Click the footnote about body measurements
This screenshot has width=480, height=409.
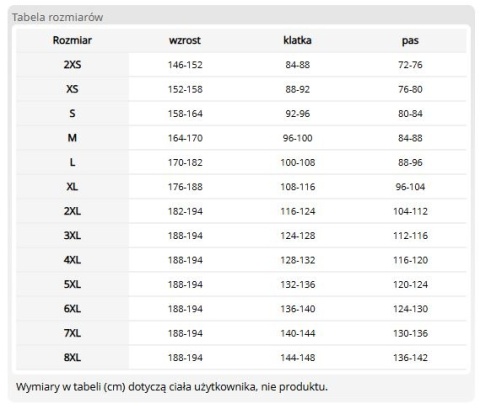click(x=172, y=387)
